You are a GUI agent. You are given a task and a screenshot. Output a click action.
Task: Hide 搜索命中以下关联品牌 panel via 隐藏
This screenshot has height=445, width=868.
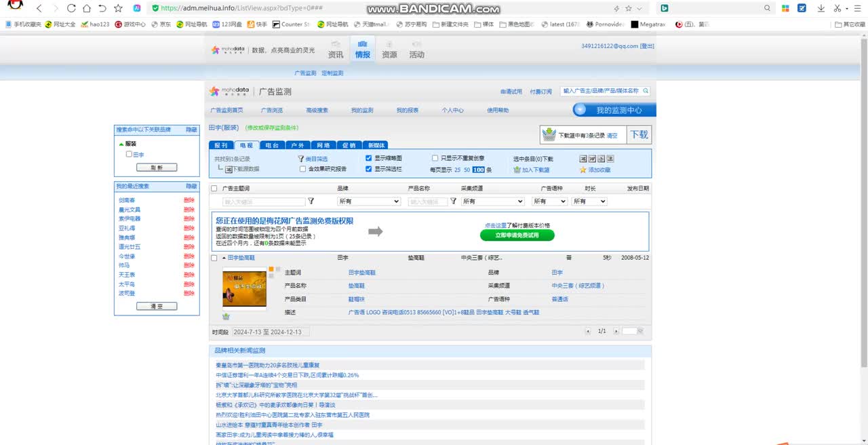(192, 129)
